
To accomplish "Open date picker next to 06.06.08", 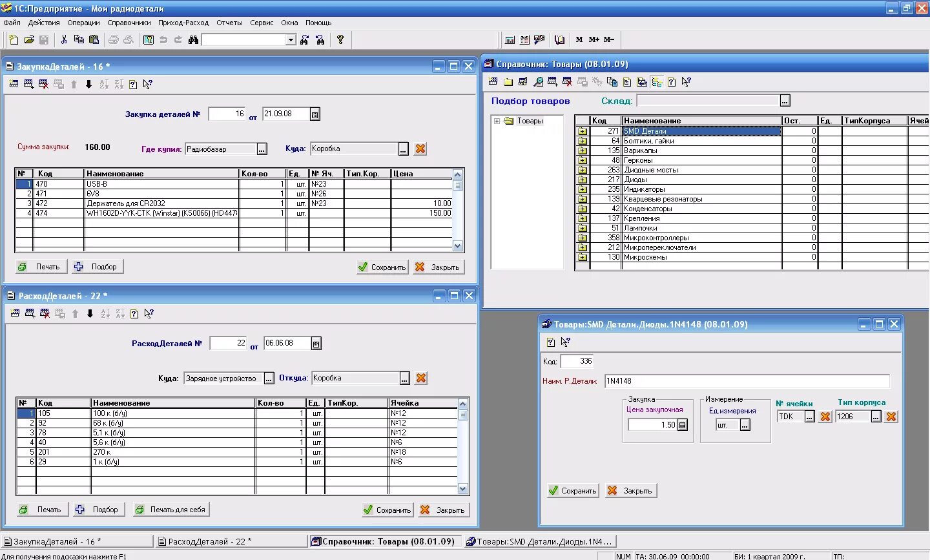I will pyautogui.click(x=316, y=344).
